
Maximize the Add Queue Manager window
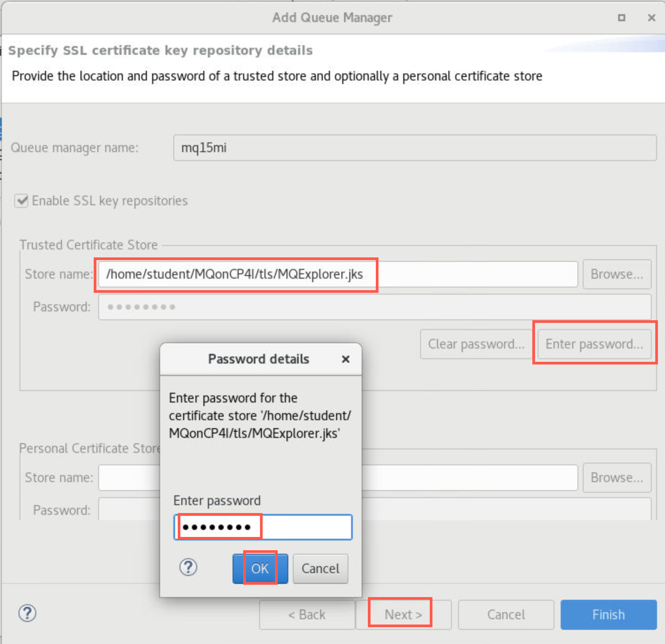click(x=622, y=18)
